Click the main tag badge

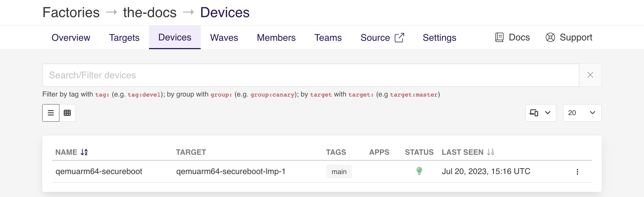(339, 172)
